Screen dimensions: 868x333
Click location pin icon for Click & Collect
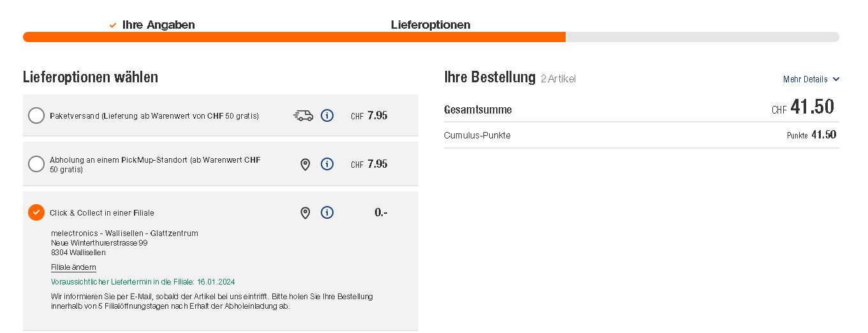coord(305,213)
